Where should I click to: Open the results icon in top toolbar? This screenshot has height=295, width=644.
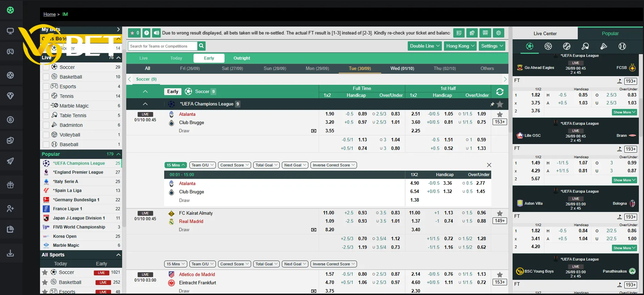(x=472, y=33)
